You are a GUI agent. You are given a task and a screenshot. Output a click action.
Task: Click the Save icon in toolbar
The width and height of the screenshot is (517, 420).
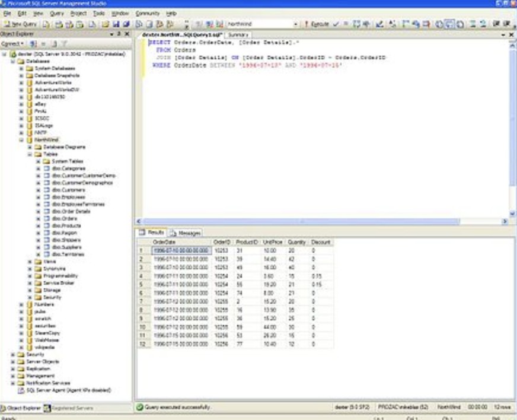tap(116, 24)
